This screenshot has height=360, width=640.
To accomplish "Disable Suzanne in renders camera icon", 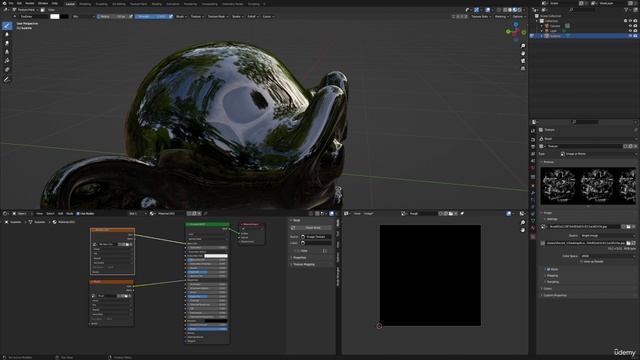I will [x=635, y=36].
